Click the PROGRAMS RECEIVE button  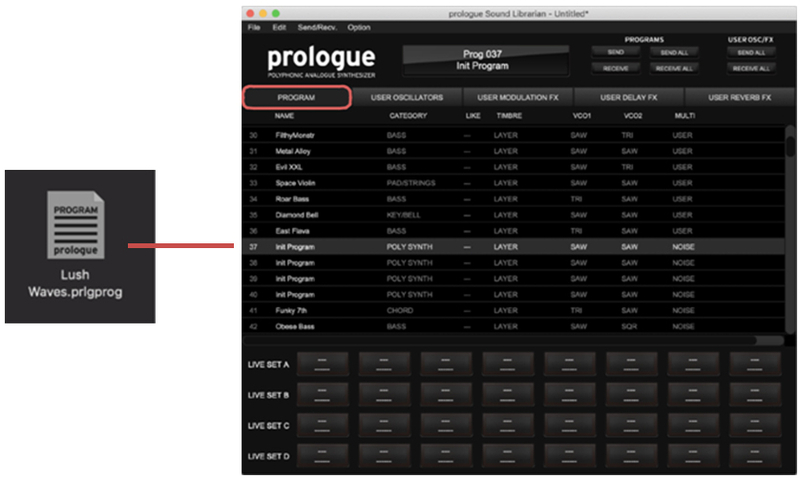click(616, 68)
